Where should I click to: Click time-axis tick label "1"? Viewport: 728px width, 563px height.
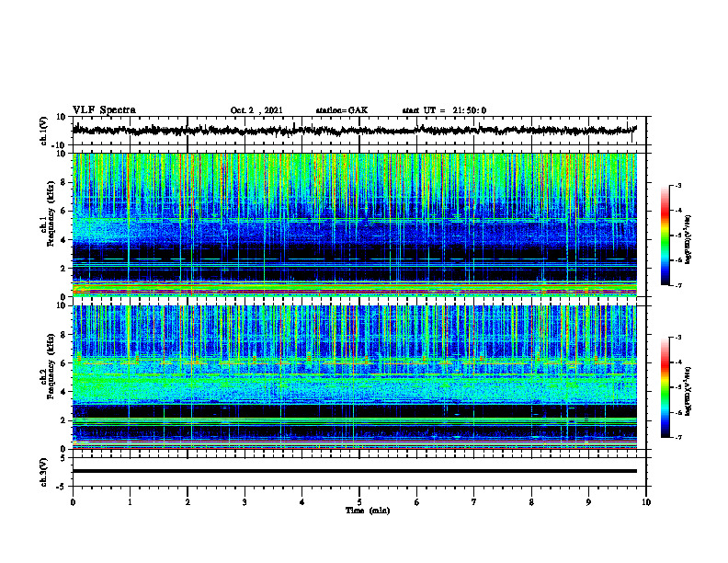click(x=130, y=502)
